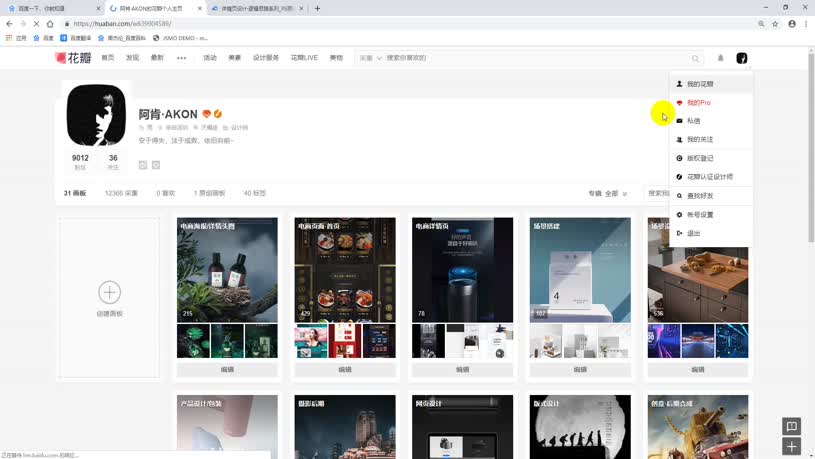The image size is (815, 459).
Task: Open the 网页设计 board thumbnail
Action: (463, 427)
